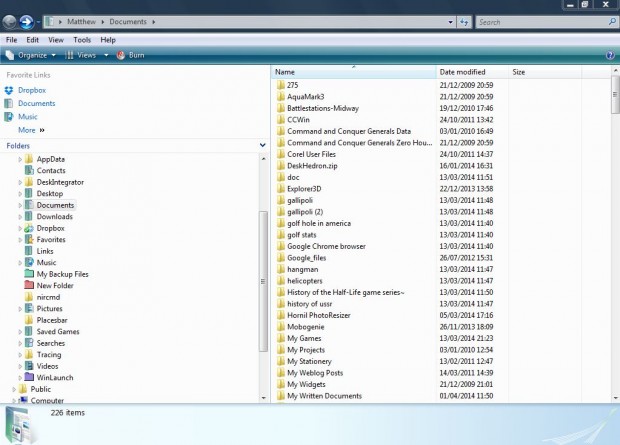Click the Forward navigation arrow button

25,20
